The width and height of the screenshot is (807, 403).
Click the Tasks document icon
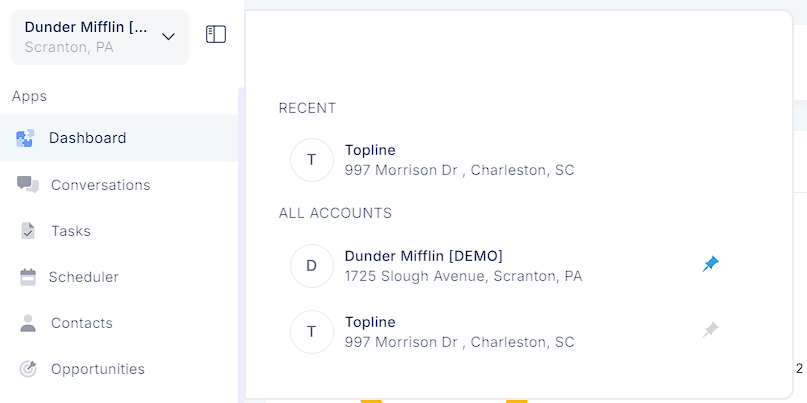[28, 231]
